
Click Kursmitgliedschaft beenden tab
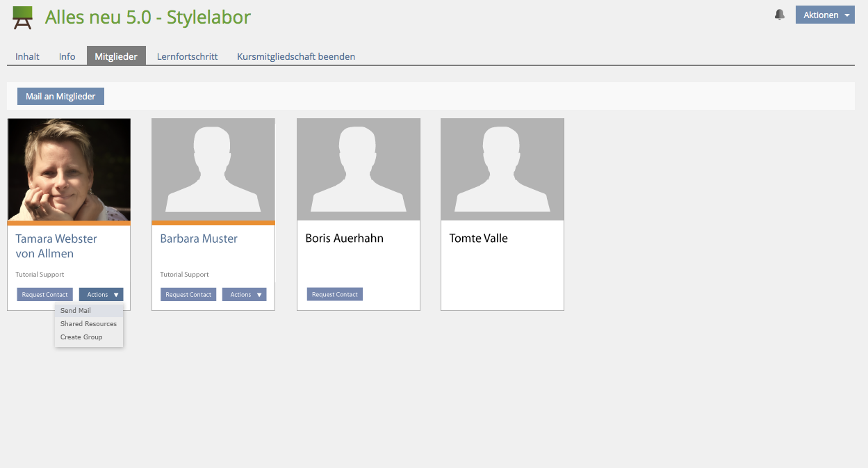pos(296,56)
